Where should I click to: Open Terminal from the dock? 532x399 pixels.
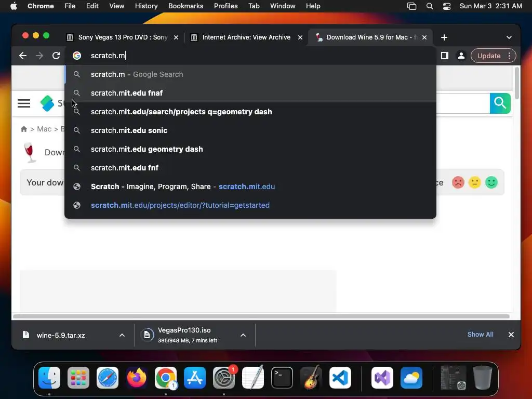pyautogui.click(x=282, y=378)
